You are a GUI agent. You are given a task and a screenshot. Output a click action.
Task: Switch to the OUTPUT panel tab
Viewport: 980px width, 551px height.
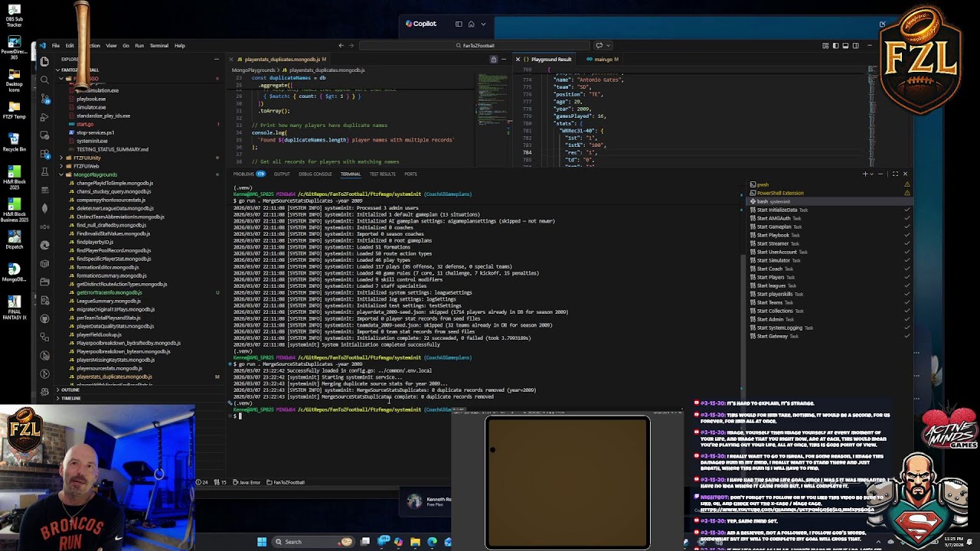coord(282,174)
